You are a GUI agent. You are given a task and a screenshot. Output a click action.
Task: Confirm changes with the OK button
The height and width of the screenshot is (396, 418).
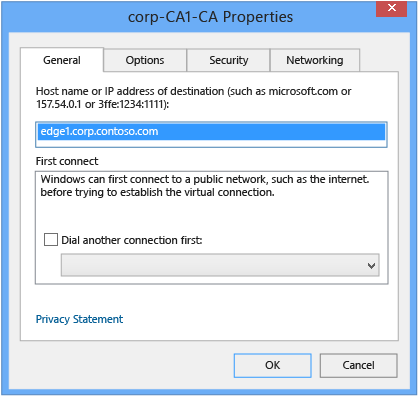click(x=273, y=365)
